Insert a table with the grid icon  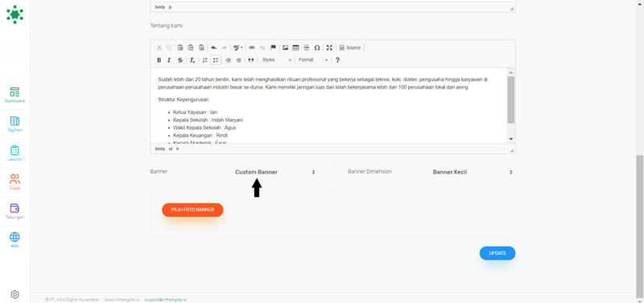[295, 47]
